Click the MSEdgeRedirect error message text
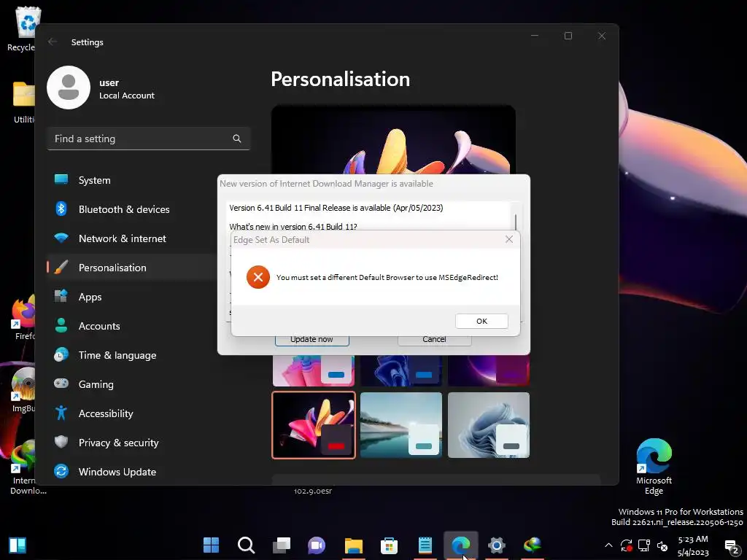Viewport: 747px width, 560px height. coord(387,277)
